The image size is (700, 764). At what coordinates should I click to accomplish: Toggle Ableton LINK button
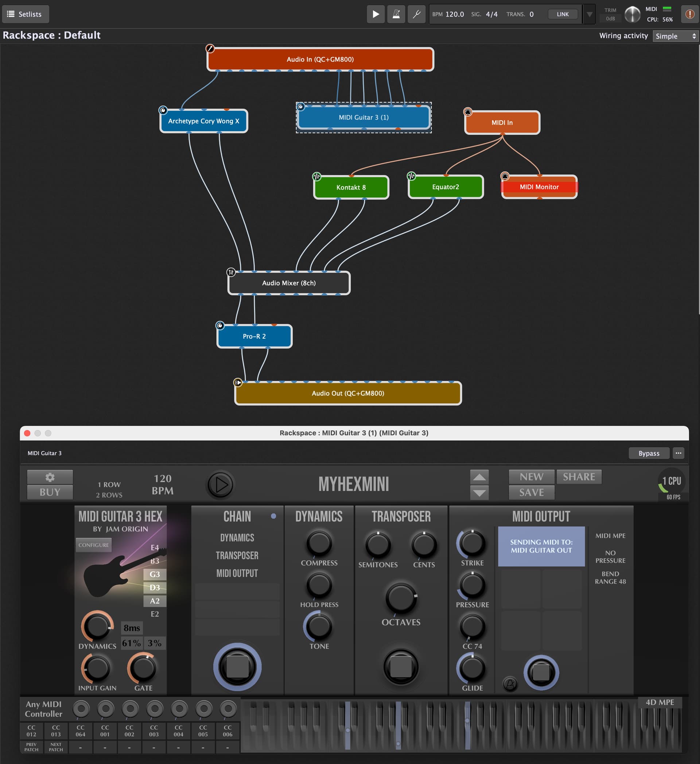[x=563, y=15]
